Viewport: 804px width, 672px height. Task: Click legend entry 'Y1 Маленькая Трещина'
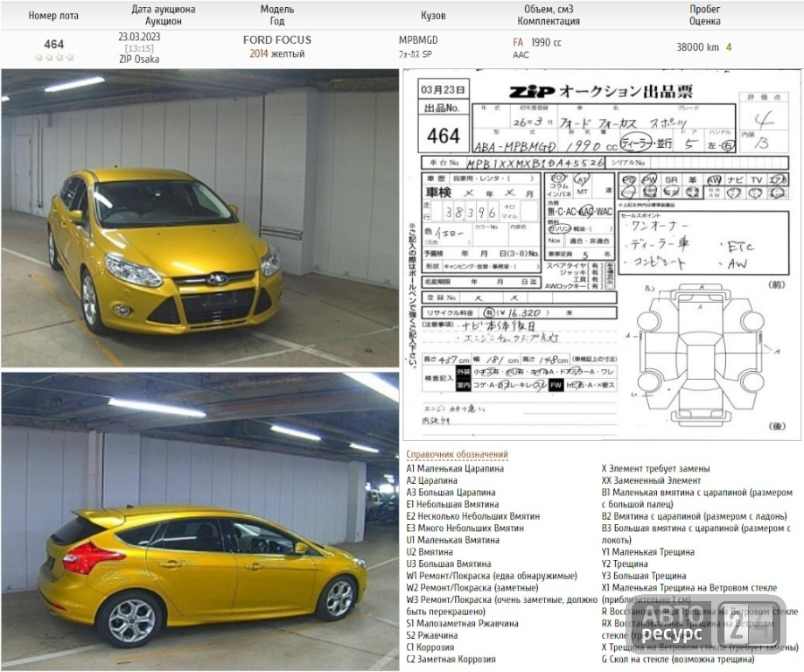coord(648,551)
